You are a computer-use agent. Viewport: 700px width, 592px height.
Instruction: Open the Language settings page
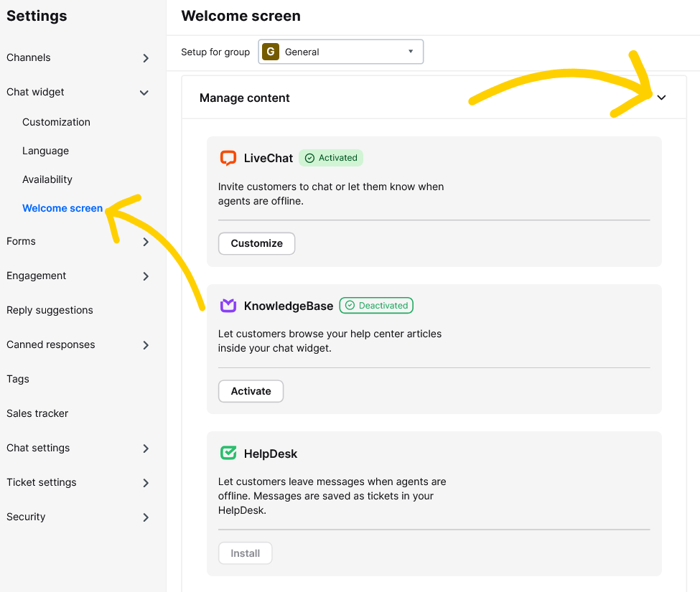click(x=45, y=151)
